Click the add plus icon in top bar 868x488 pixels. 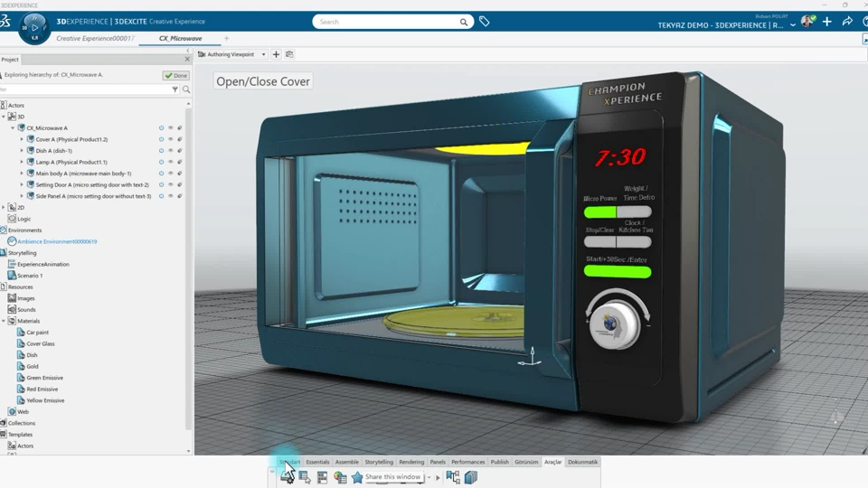click(827, 22)
